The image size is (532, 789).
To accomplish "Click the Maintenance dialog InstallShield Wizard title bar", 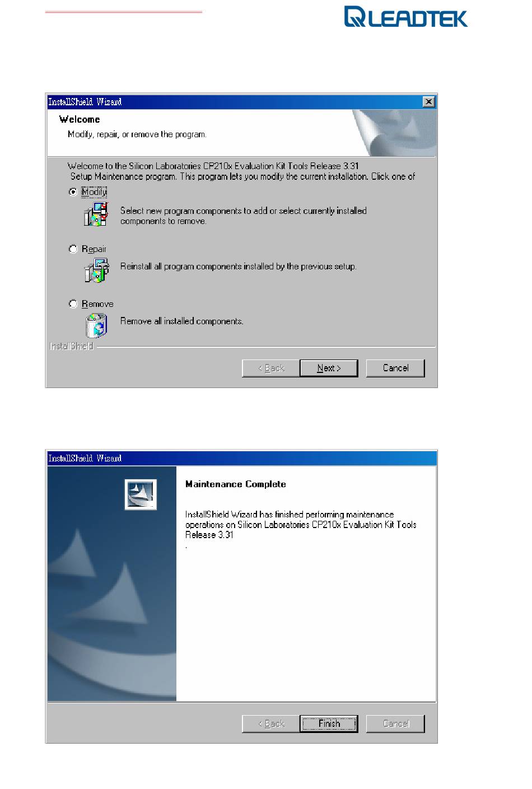I will [x=241, y=458].
